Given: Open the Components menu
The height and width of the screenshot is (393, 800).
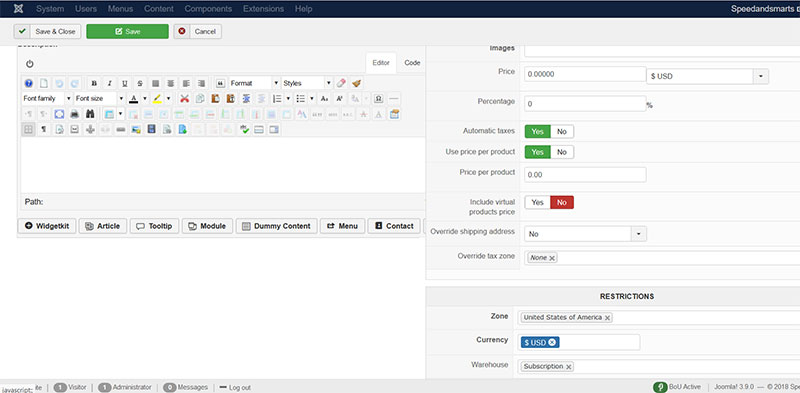Looking at the screenshot, I should (208, 9).
